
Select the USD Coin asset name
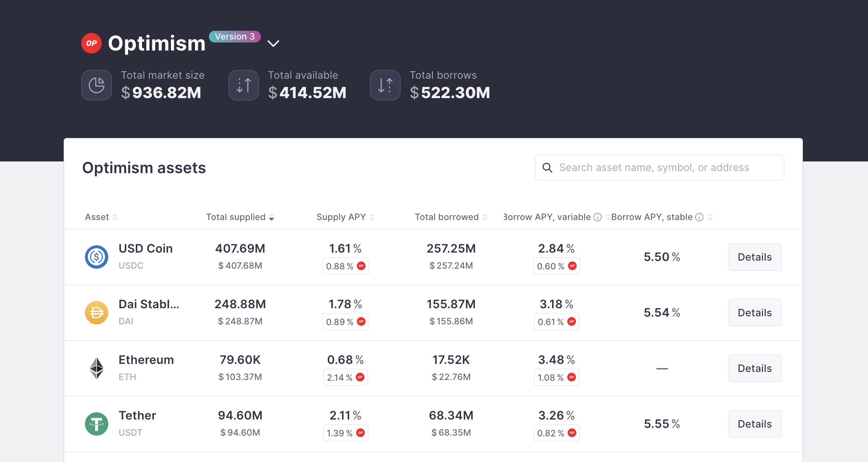point(146,249)
